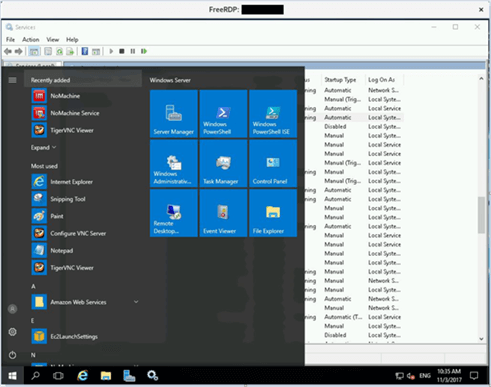Click the Windows Start button
Viewport: 491px width, 387px height.
click(x=12, y=376)
